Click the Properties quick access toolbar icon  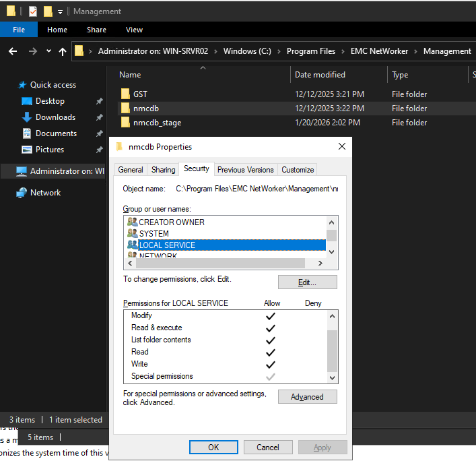pos(33,11)
